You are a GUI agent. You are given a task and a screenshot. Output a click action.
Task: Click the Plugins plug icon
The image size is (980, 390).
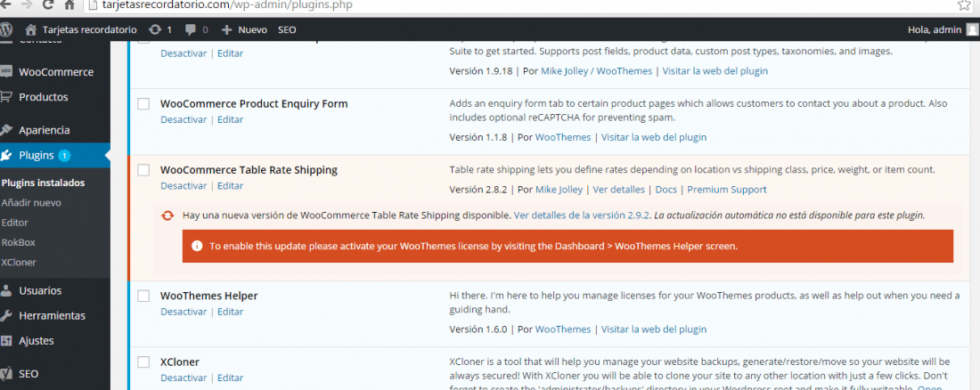6,155
